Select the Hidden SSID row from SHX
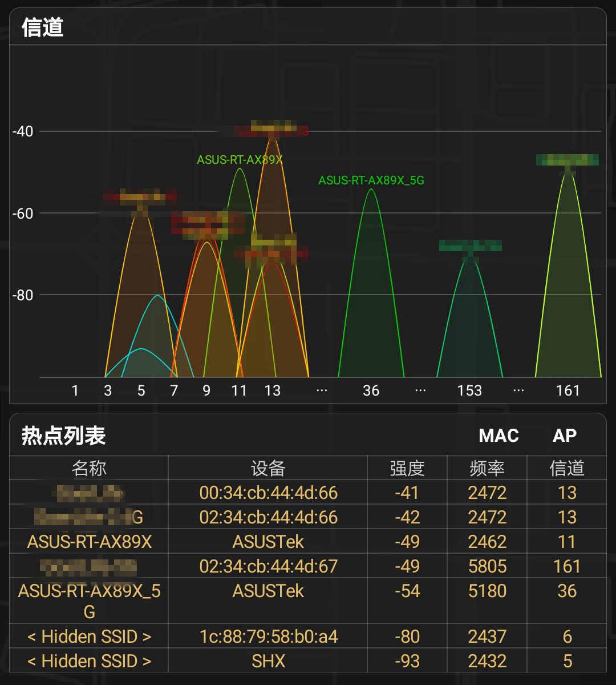 pyautogui.click(x=88, y=661)
